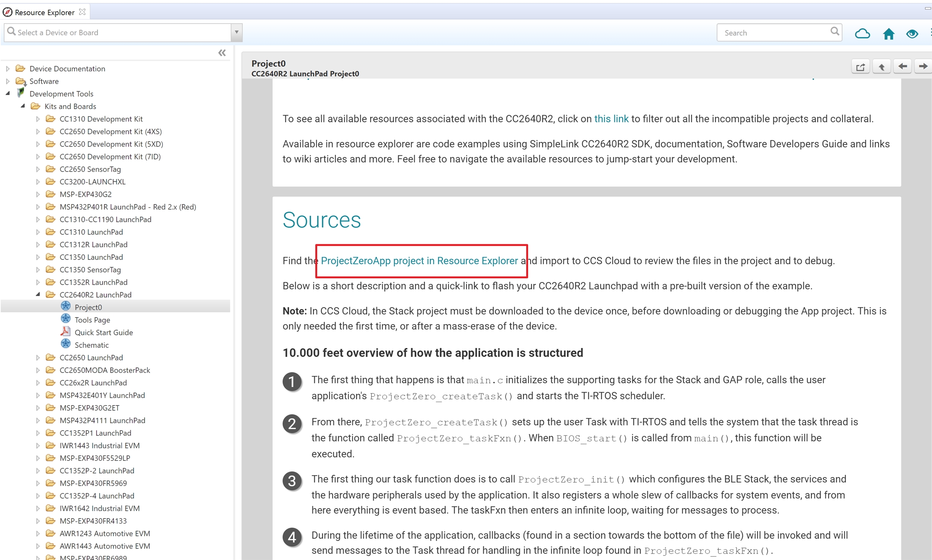Collapse the Development Tools node
Image resolution: width=932 pixels, height=560 pixels.
(8, 94)
